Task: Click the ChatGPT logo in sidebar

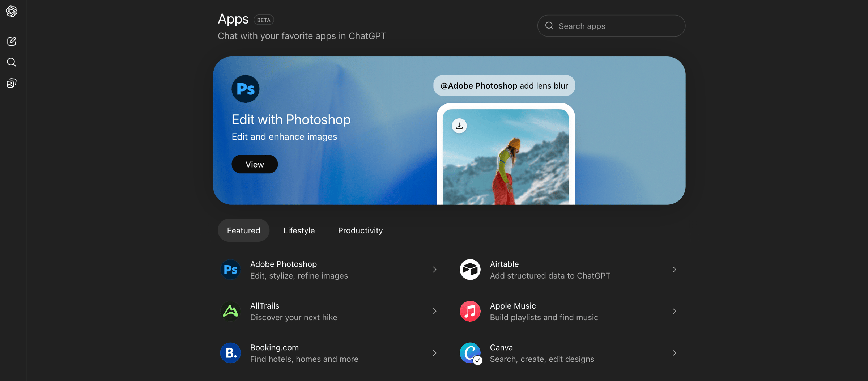Action: coord(12,11)
